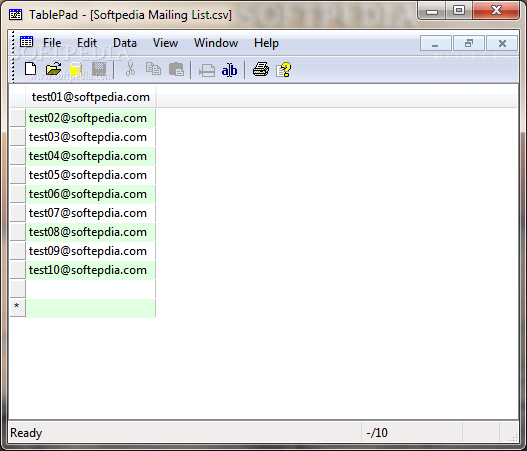Screen dimensions: 527x451
Task: Select cell test07@softepdia.com
Action: (91, 213)
